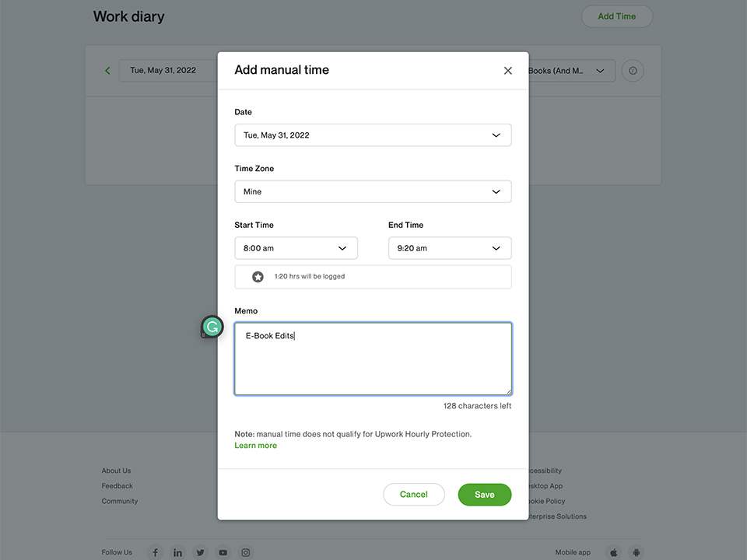The height and width of the screenshot is (560, 747).
Task: Open the Facebook page icon
Action: tap(156, 552)
